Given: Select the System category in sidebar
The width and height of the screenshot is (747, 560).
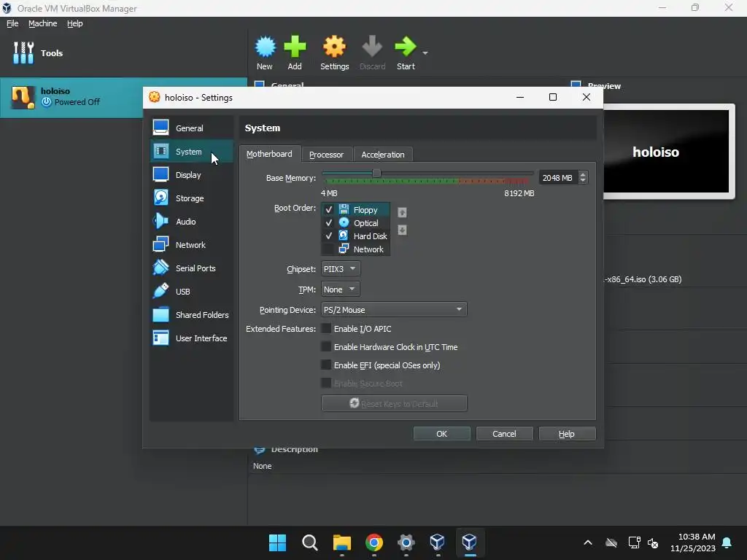Looking at the screenshot, I should pyautogui.click(x=192, y=152).
